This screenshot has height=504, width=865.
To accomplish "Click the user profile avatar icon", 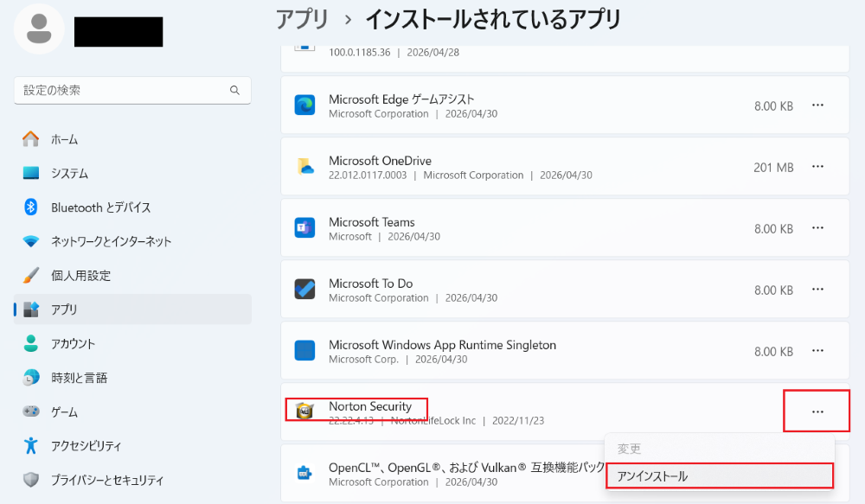I will [x=39, y=29].
